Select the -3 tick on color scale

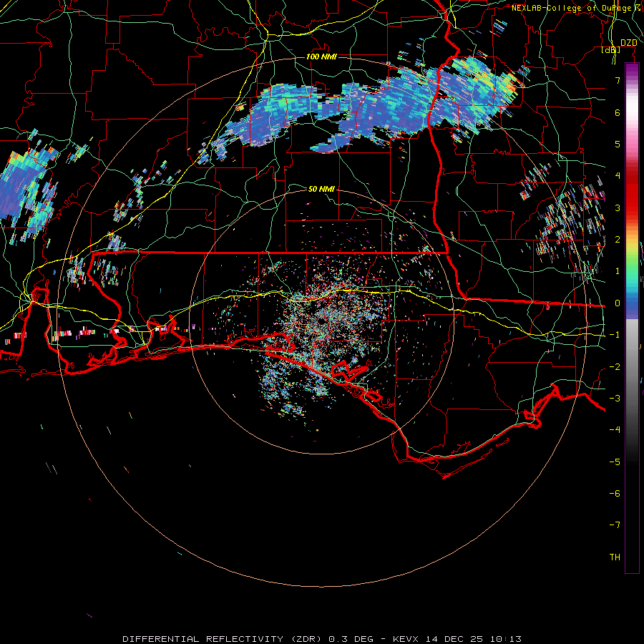(615, 399)
